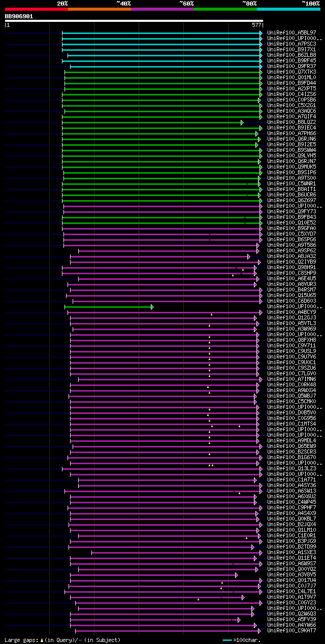
Task: Select the UniRef100_A7QIF4 label
Action: pos(291,117)
